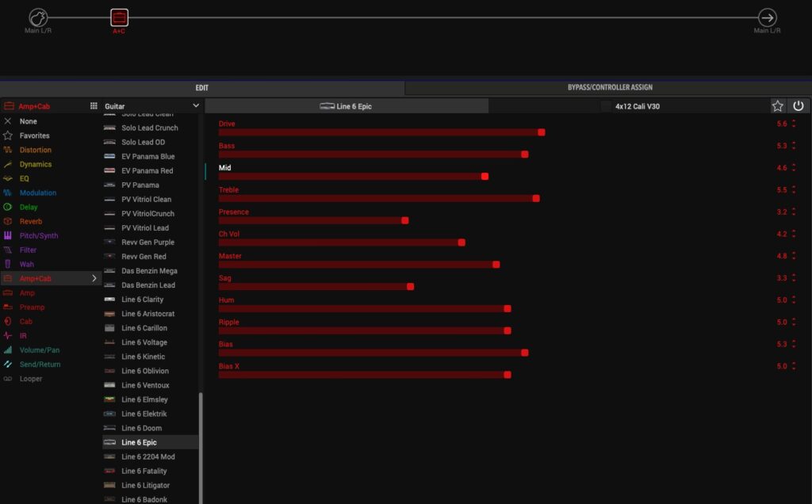
Task: Adjust Drive value with stepper arrows
Action: pyautogui.click(x=794, y=124)
